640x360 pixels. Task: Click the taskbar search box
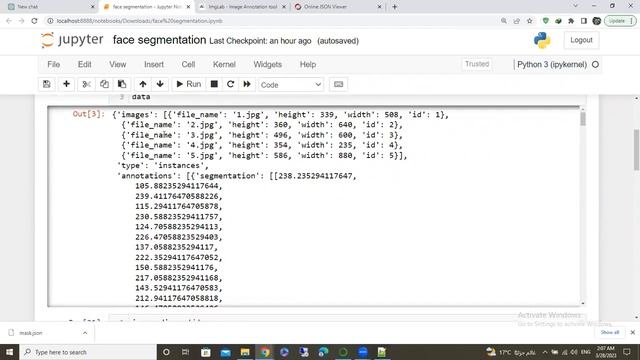[88, 352]
